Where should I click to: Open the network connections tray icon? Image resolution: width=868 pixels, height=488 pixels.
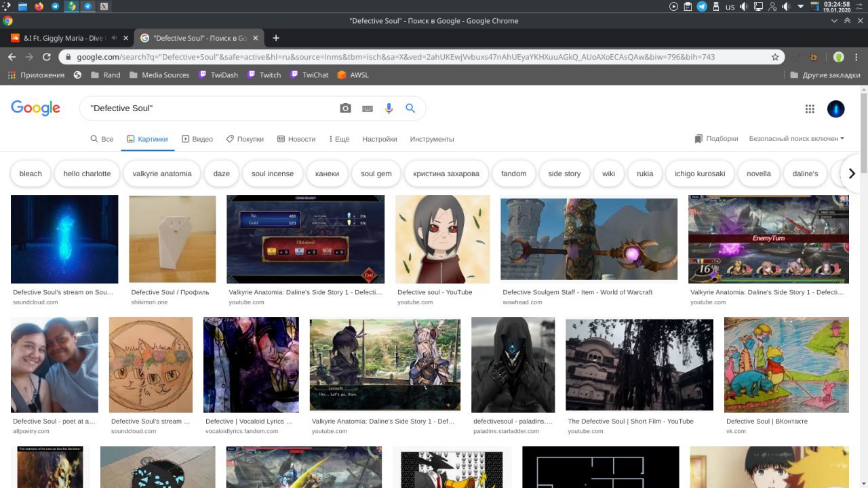(759, 6)
